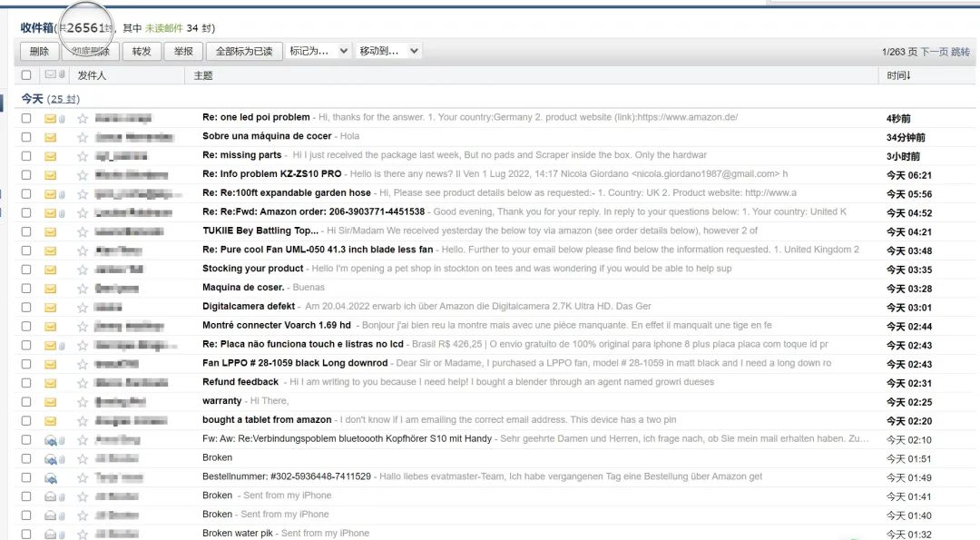
Task: Check the 'Stocking your product' email checkbox
Action: (25, 270)
